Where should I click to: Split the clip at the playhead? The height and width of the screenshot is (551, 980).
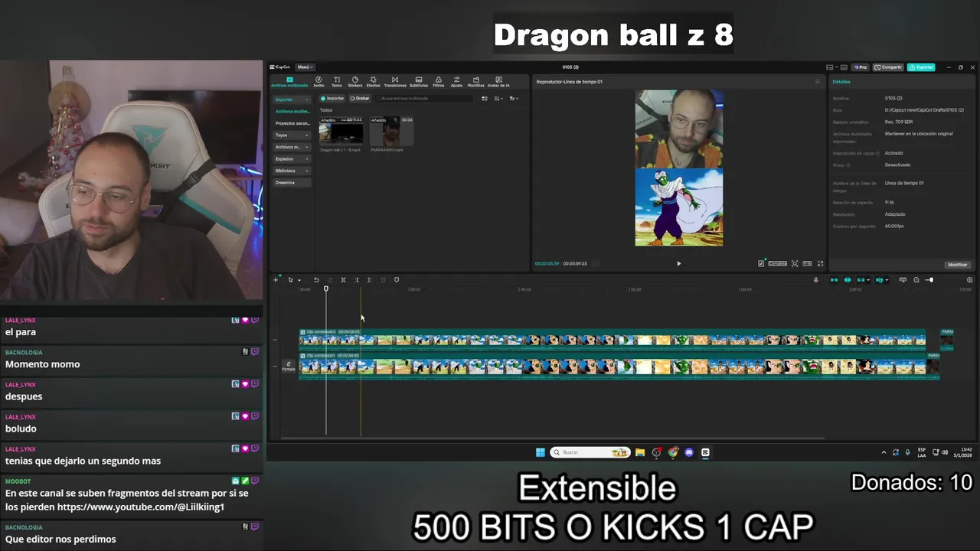343,280
